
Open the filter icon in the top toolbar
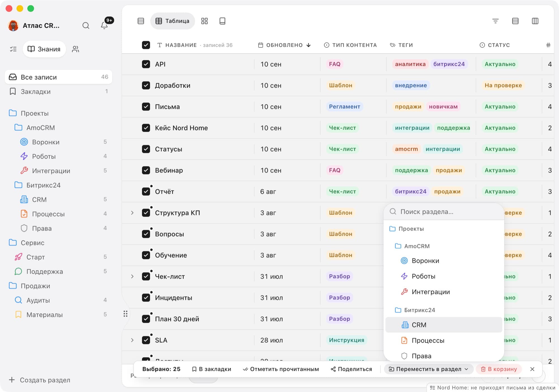495,21
